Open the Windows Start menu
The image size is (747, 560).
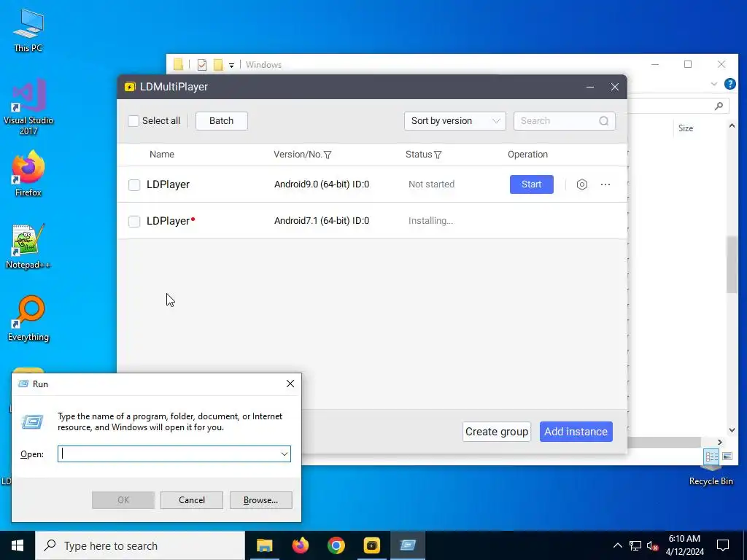coord(18,545)
